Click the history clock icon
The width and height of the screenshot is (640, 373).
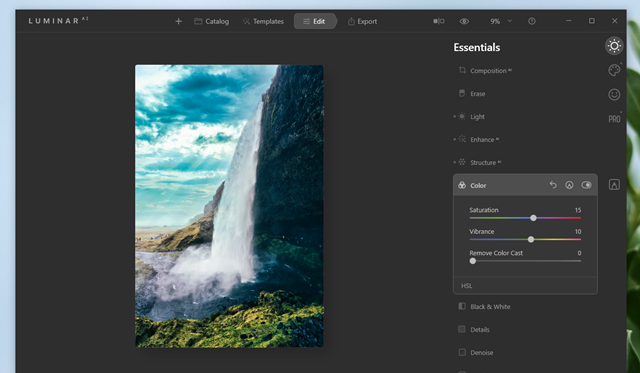pyautogui.click(x=532, y=21)
